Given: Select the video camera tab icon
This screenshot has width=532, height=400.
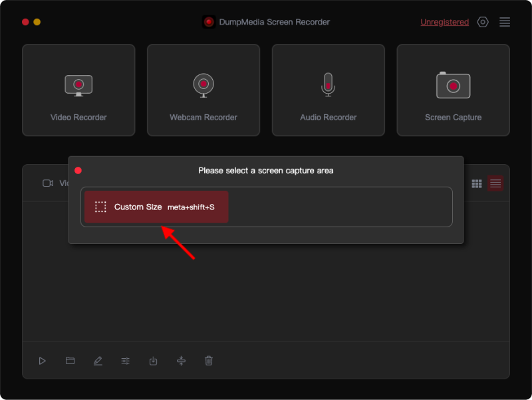Looking at the screenshot, I should 48,183.
